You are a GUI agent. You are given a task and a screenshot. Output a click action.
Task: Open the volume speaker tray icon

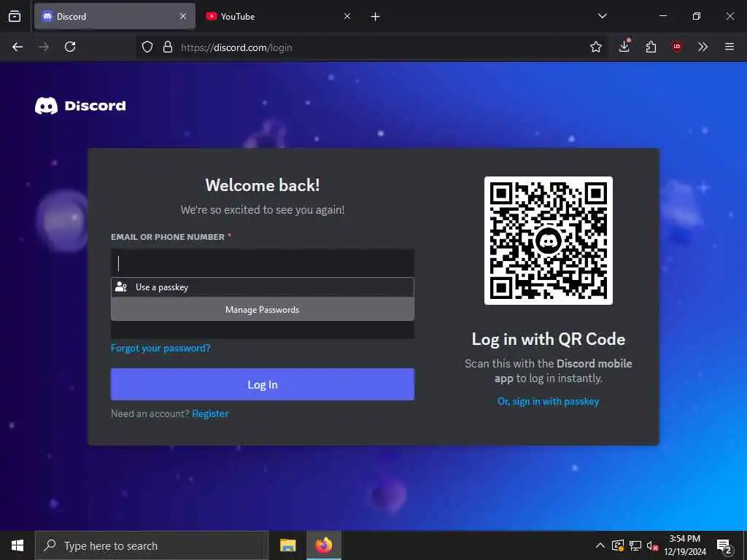pos(652,545)
